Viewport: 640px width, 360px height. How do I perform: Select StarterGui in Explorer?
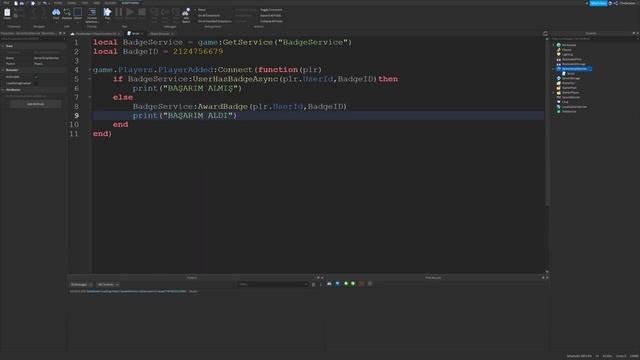coord(568,83)
